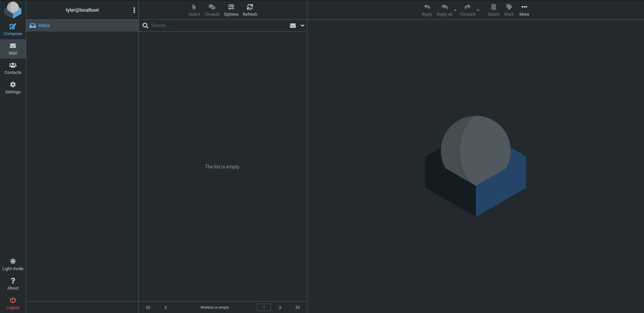Go to the next page arrow

coord(280,307)
